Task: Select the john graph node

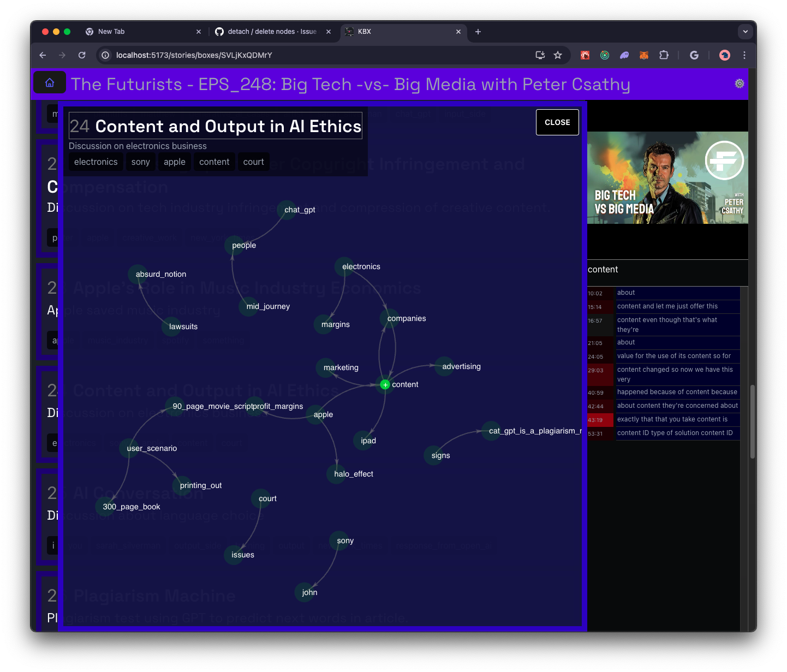Action: [305, 592]
